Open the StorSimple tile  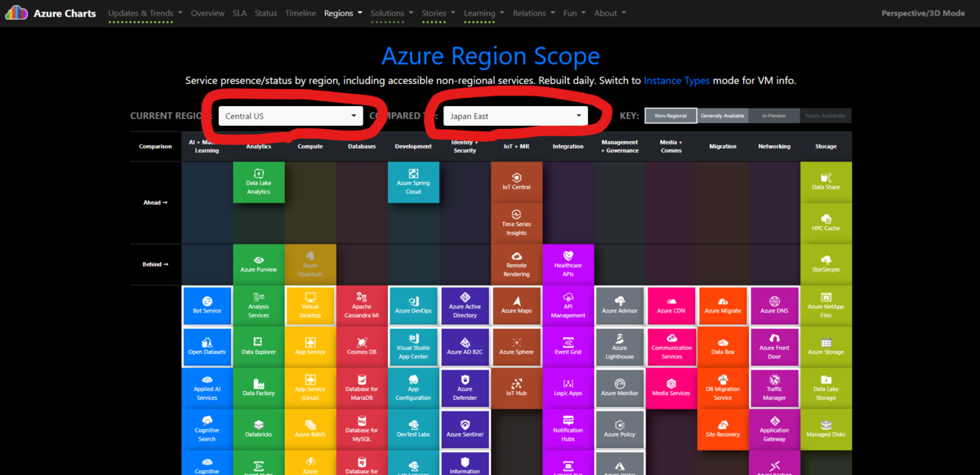(826, 264)
